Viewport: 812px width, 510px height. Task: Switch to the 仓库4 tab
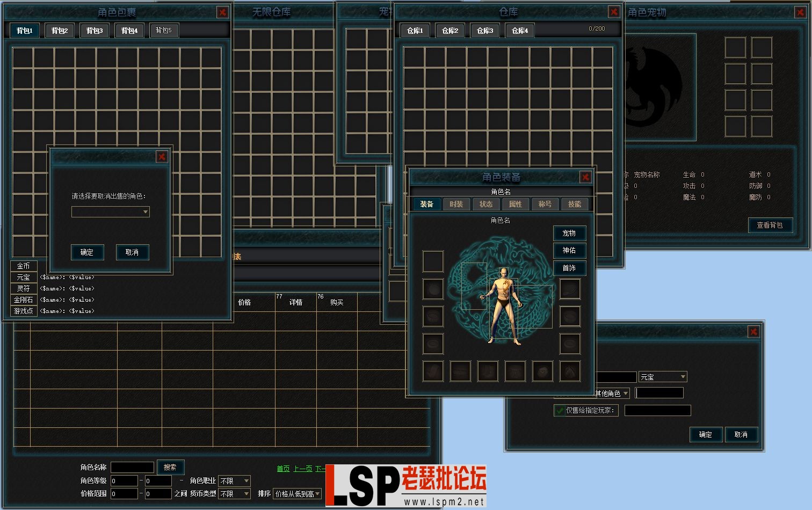[x=520, y=31]
